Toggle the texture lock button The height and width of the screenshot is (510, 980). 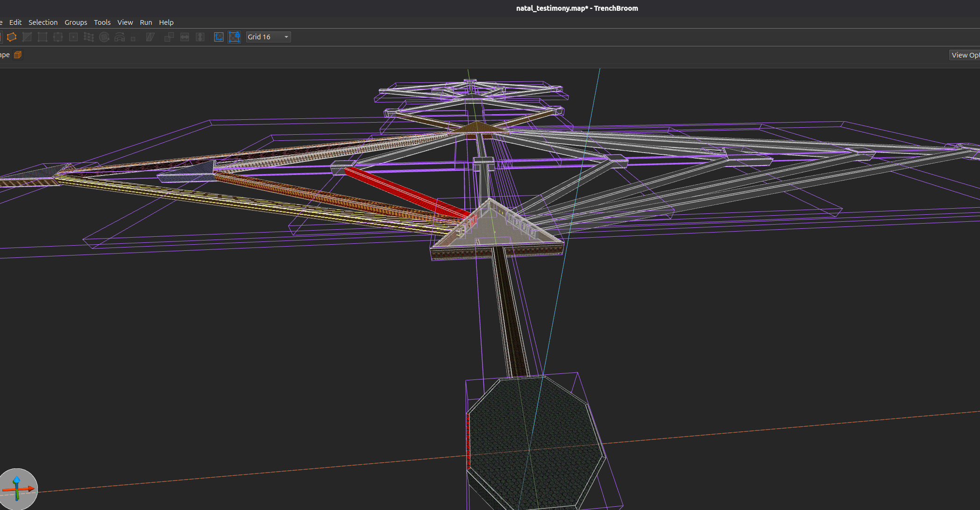coord(219,37)
